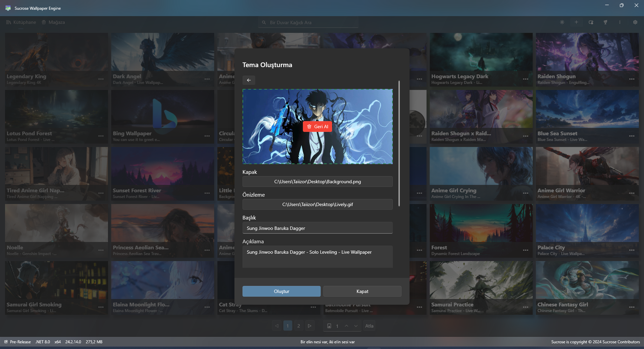Screen dimensions: 644x349
Task: Click the .NET 8.0 status bar text
Action: 43,342
